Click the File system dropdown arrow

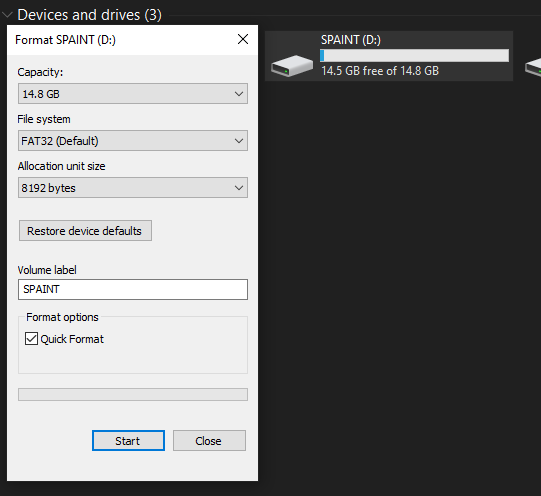tap(239, 141)
